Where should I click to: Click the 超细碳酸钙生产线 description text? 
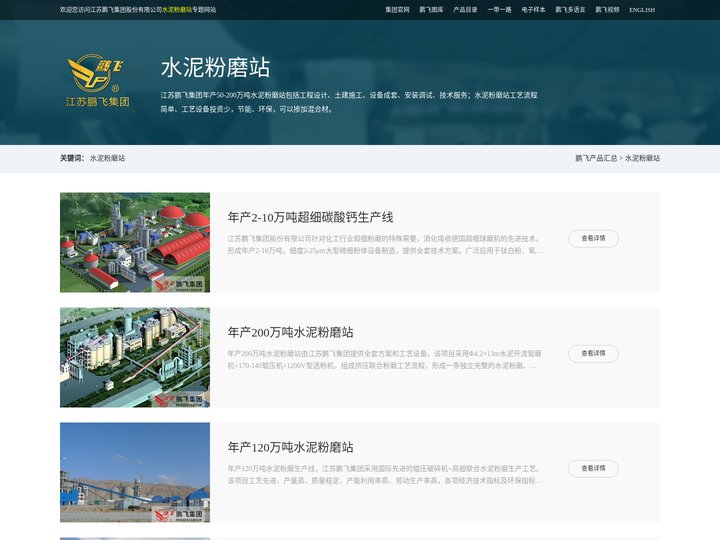(x=385, y=245)
